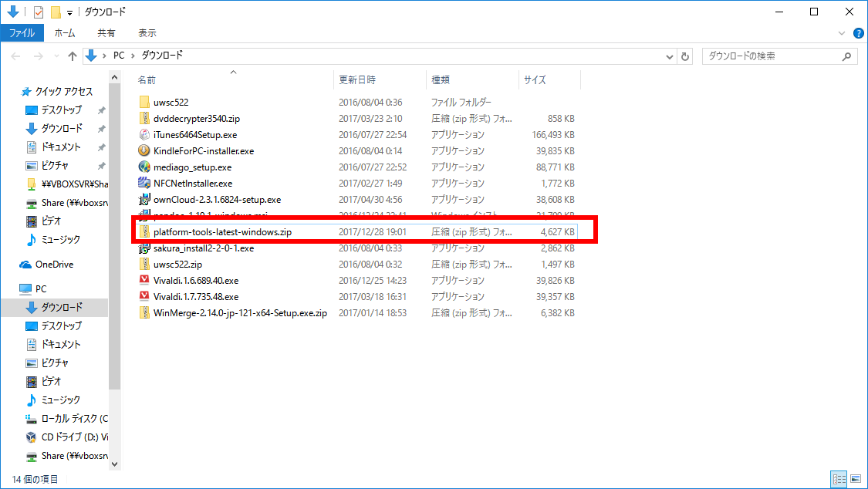Select Vivaldi.1.7.735.48.exe icon
This screenshot has width=868, height=489.
[x=144, y=296]
